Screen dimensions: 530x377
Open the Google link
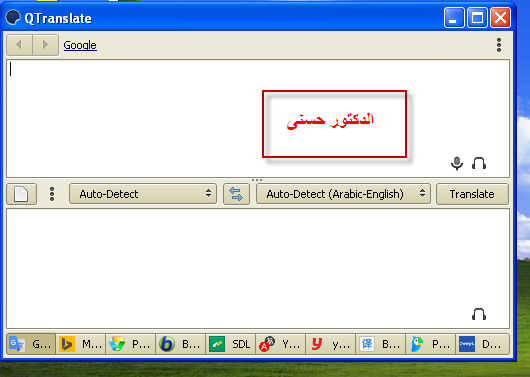[80, 45]
